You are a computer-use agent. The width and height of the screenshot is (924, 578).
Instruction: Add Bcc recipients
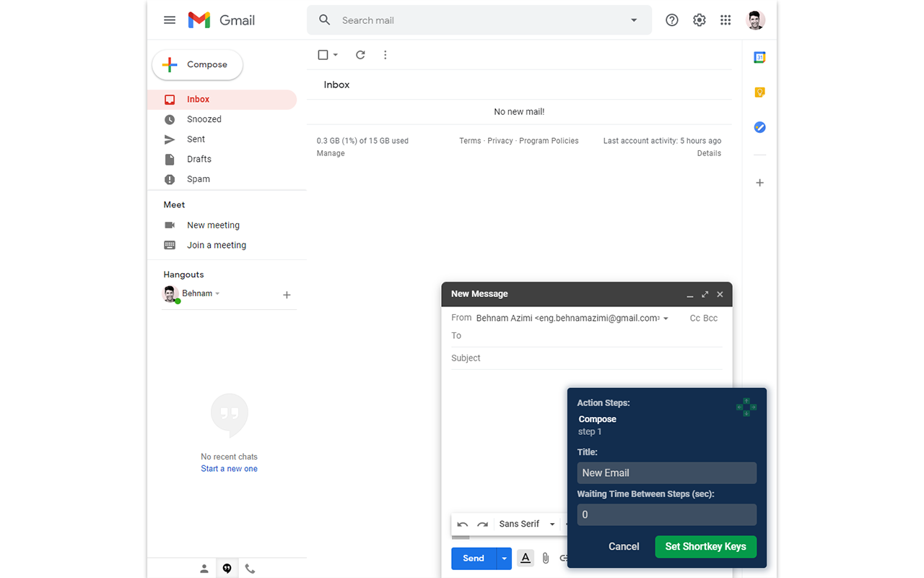coord(710,318)
